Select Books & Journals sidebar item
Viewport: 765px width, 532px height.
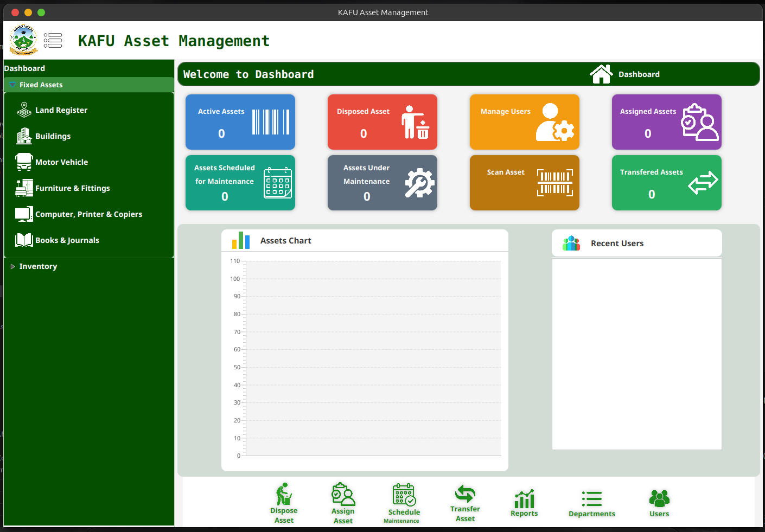pyautogui.click(x=67, y=240)
